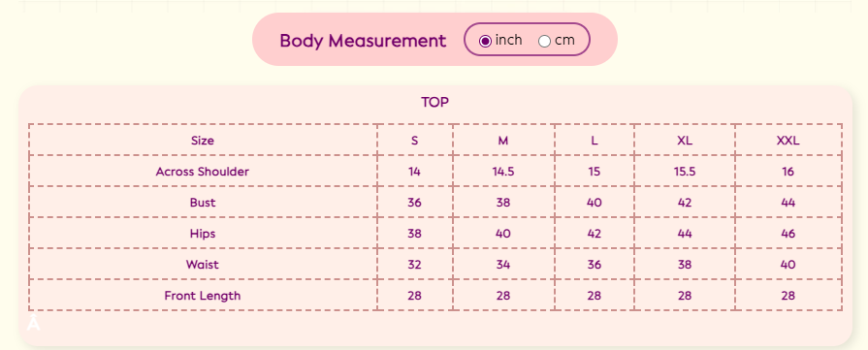Viewport: 868px width, 350px height.
Task: Click the S size column header
Action: point(415,141)
